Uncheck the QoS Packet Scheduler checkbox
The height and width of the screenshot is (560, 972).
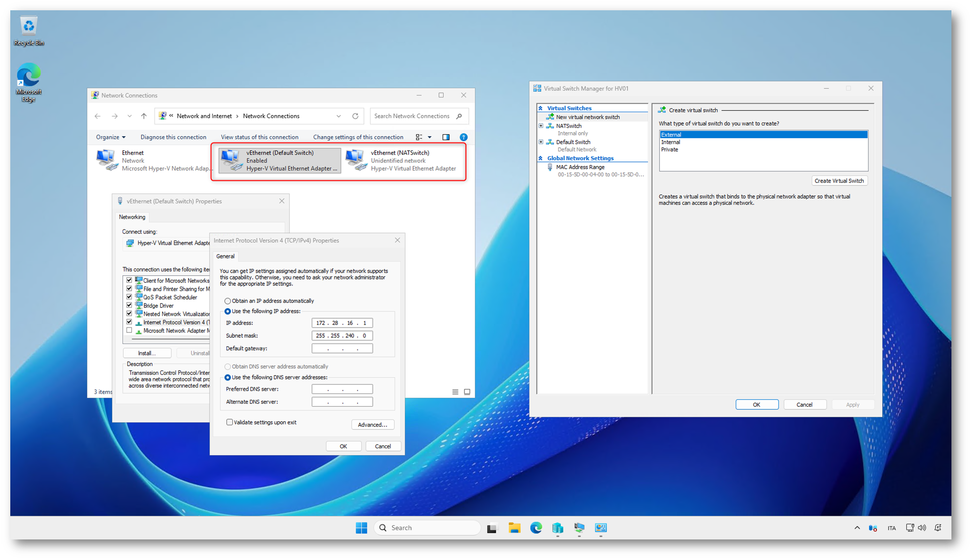(x=129, y=297)
